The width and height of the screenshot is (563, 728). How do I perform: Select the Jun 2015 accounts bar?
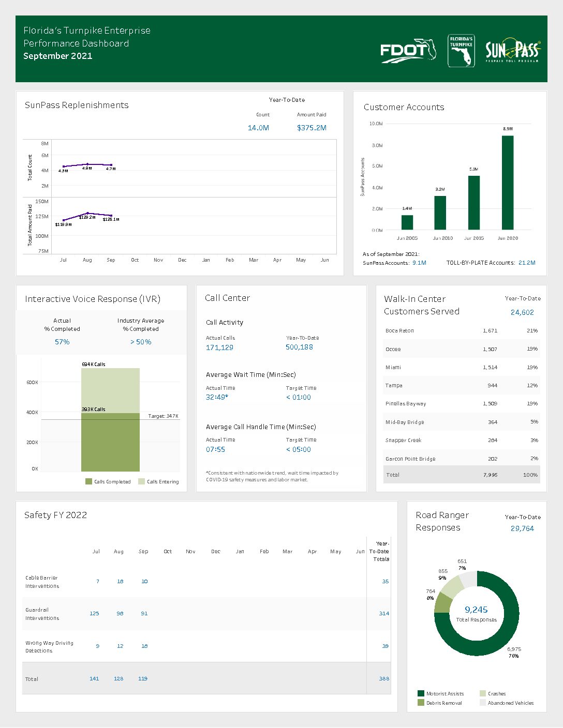click(474, 203)
